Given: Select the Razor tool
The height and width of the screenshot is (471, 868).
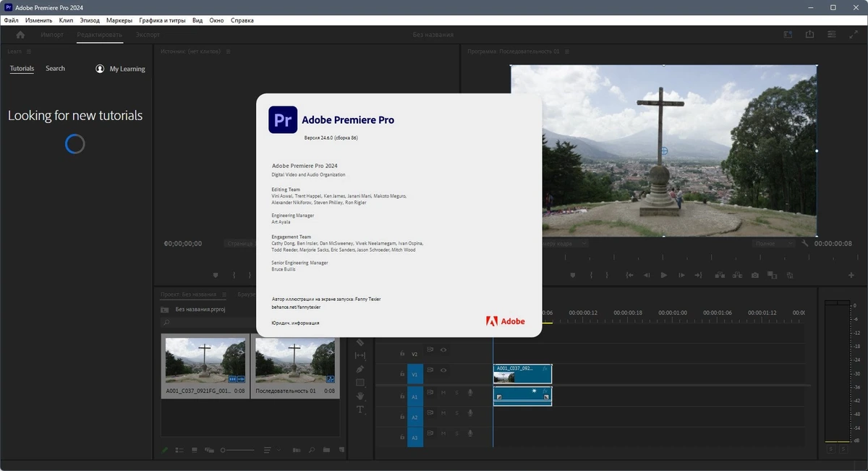Looking at the screenshot, I should [359, 341].
